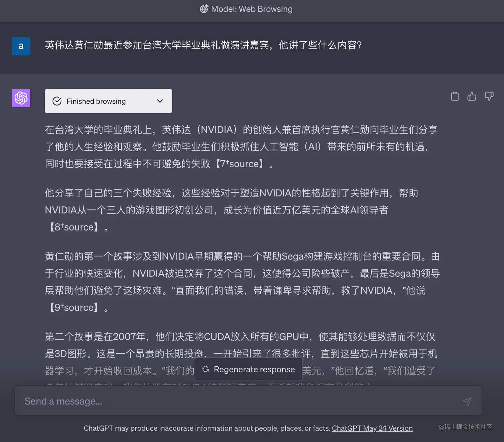
Task: Click paragraph starting with 在台湾大学的毕业典礼上
Action: click(242, 147)
